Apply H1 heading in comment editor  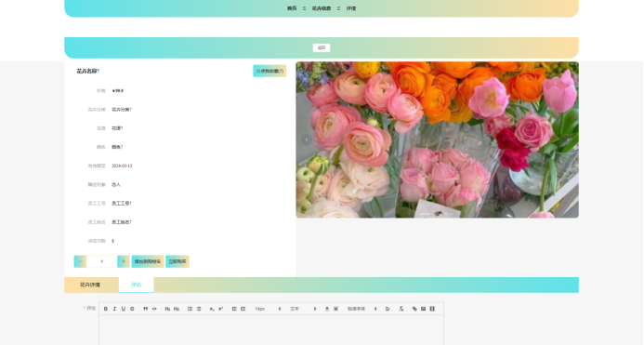pos(167,309)
